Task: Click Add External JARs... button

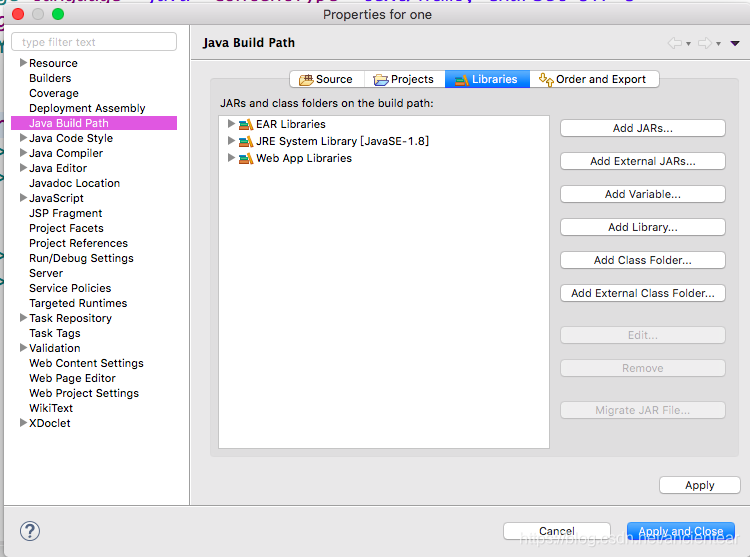Action: coord(642,161)
